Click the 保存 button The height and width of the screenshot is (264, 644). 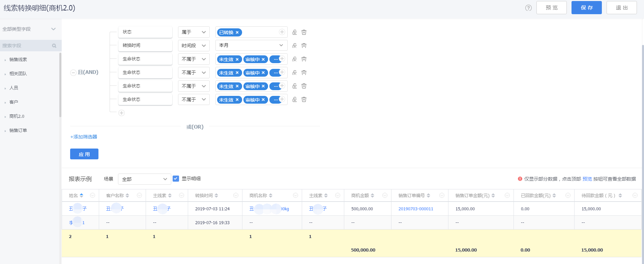pos(587,7)
